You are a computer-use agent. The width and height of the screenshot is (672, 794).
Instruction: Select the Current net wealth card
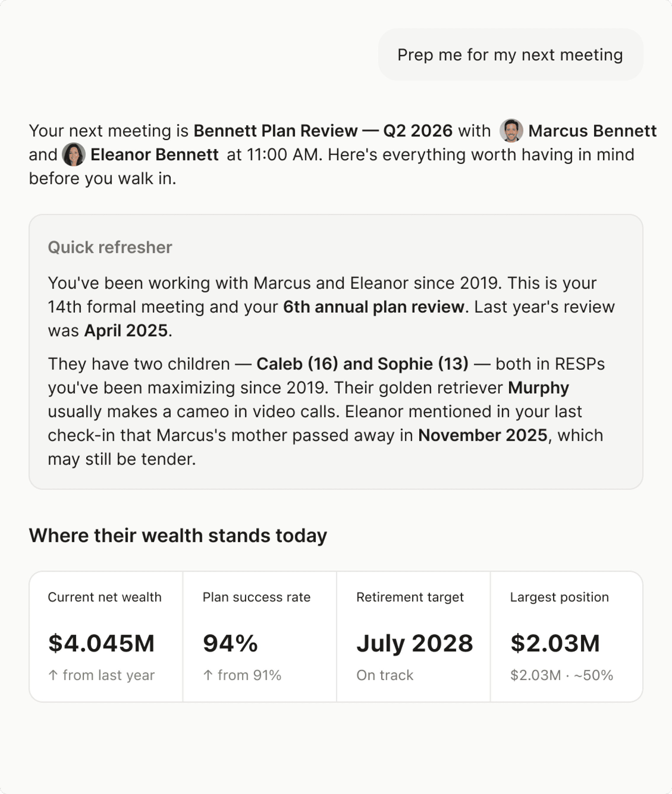[x=106, y=636]
